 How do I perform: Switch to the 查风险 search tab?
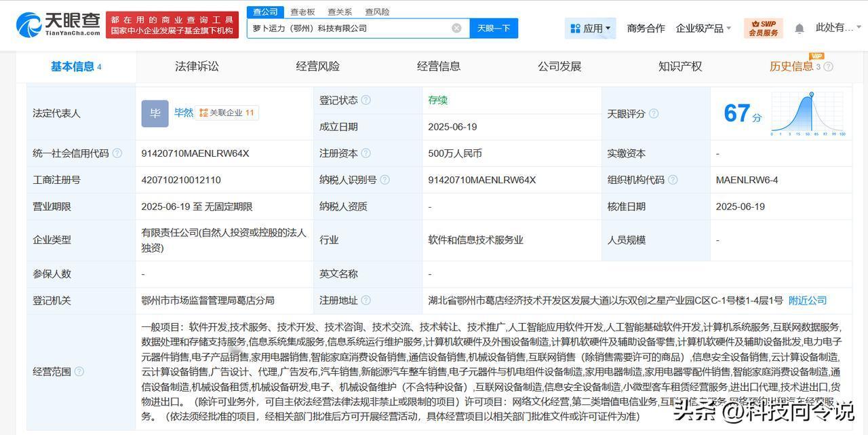[377, 12]
